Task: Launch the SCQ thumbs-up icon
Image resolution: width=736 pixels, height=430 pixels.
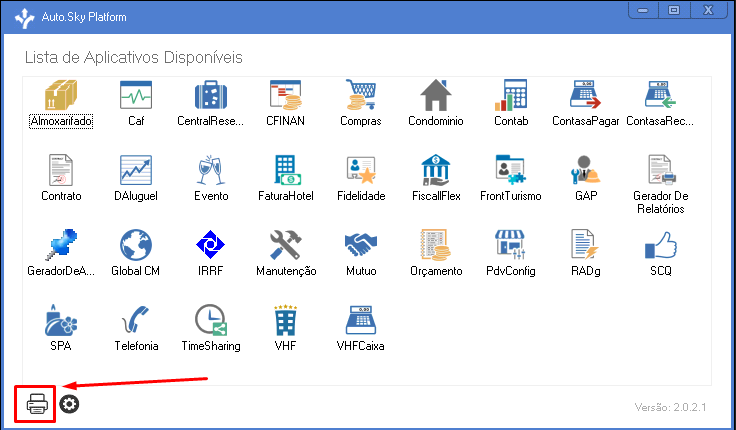Action: tap(660, 245)
